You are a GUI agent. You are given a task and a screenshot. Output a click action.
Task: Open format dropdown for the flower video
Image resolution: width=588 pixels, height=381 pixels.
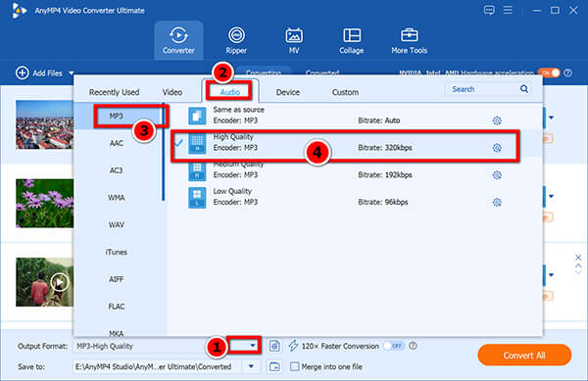(x=551, y=196)
